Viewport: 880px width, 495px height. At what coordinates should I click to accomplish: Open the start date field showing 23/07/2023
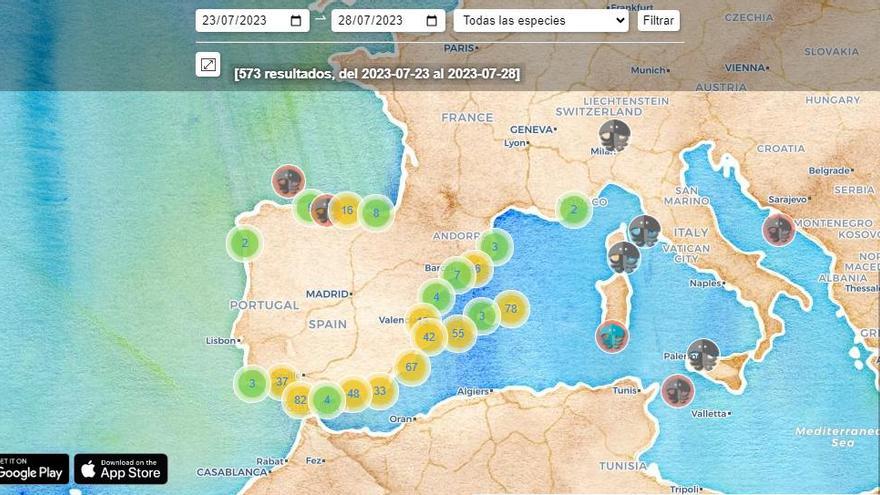[x=252, y=21]
